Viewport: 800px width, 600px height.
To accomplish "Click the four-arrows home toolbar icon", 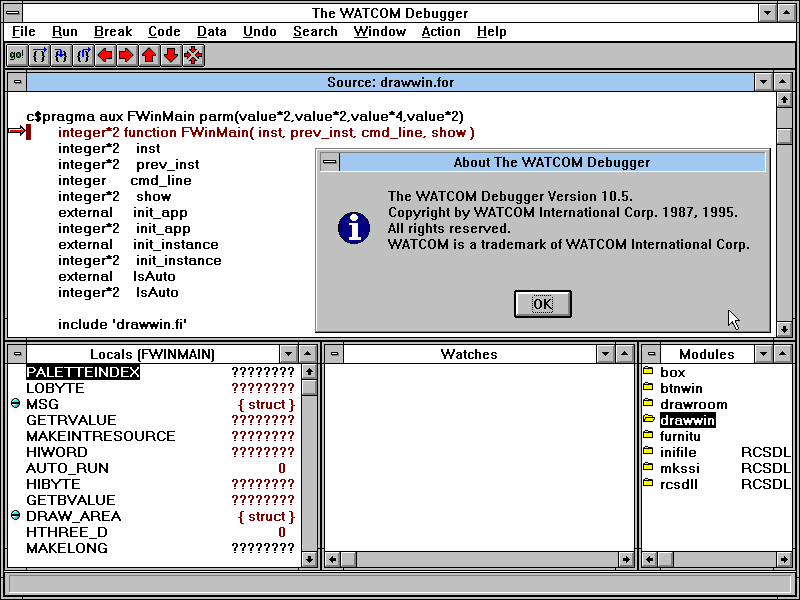I will coord(193,55).
